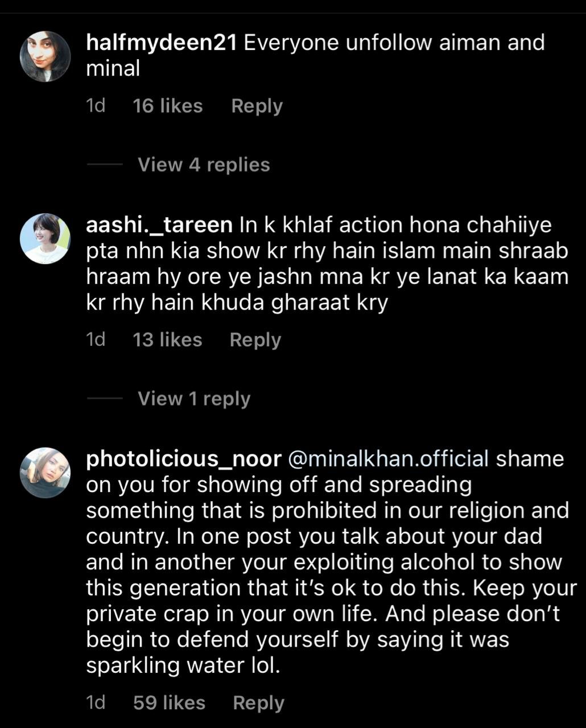This screenshot has width=586, height=728.
Task: Open aashi._tareen's profile picture
Action: click(x=45, y=239)
